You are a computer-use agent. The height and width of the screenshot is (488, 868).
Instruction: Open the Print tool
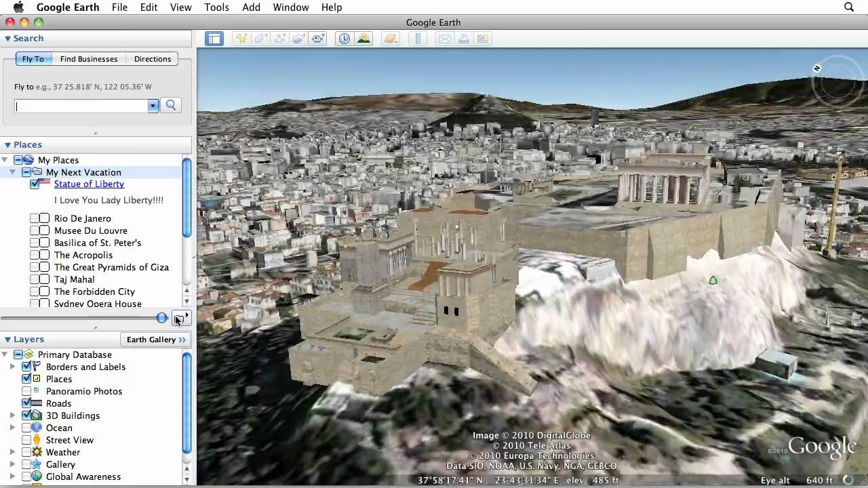464,39
